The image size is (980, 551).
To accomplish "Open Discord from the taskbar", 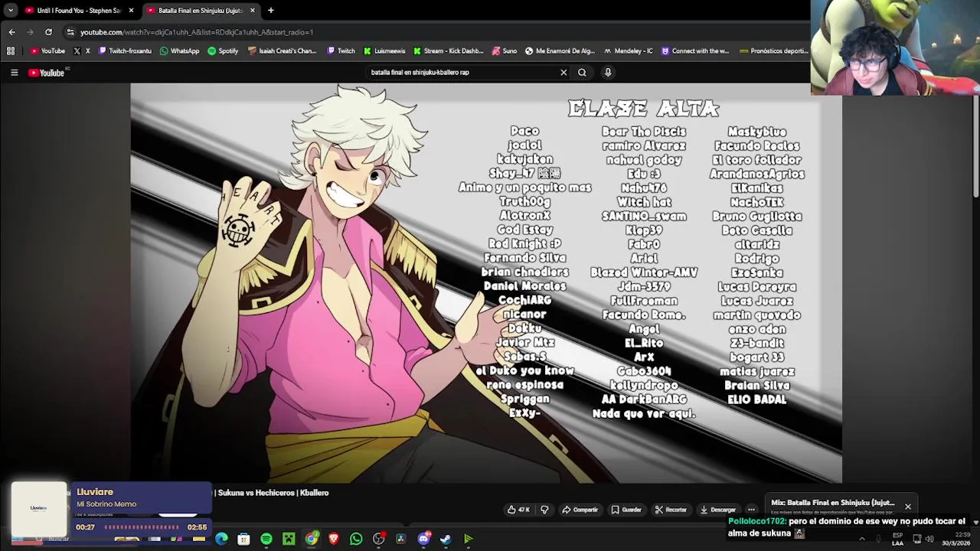I will pyautogui.click(x=423, y=539).
